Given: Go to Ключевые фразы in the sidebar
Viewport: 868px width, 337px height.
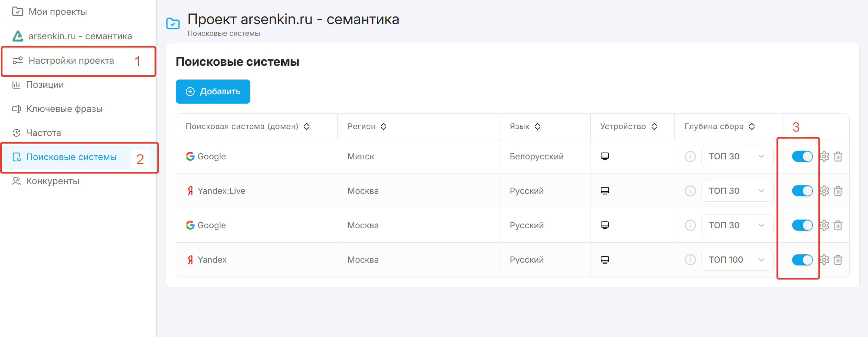Looking at the screenshot, I should click(64, 109).
